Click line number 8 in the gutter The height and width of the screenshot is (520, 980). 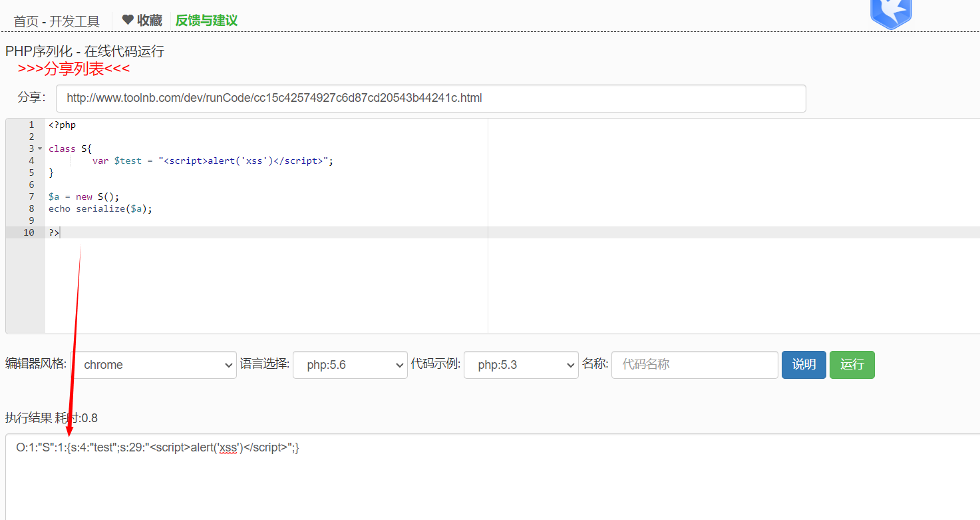click(x=31, y=208)
